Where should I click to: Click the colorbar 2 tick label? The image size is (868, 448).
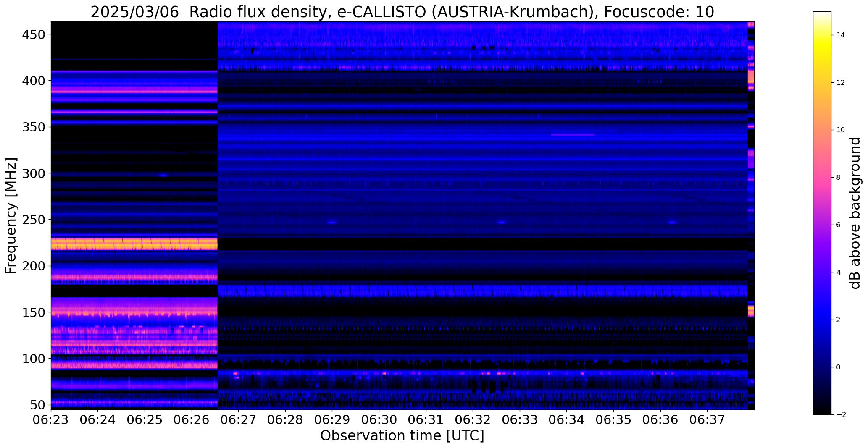tap(839, 320)
